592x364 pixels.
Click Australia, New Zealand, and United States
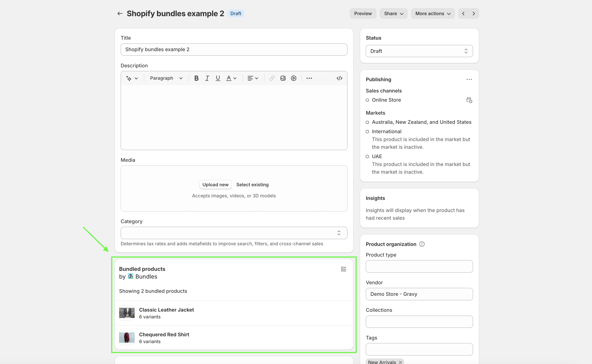(421, 122)
